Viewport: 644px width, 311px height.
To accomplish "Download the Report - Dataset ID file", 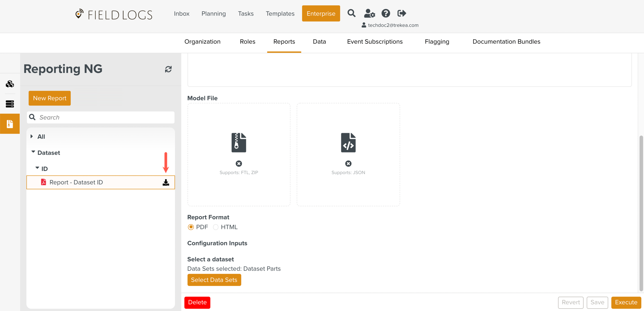I will (x=166, y=182).
